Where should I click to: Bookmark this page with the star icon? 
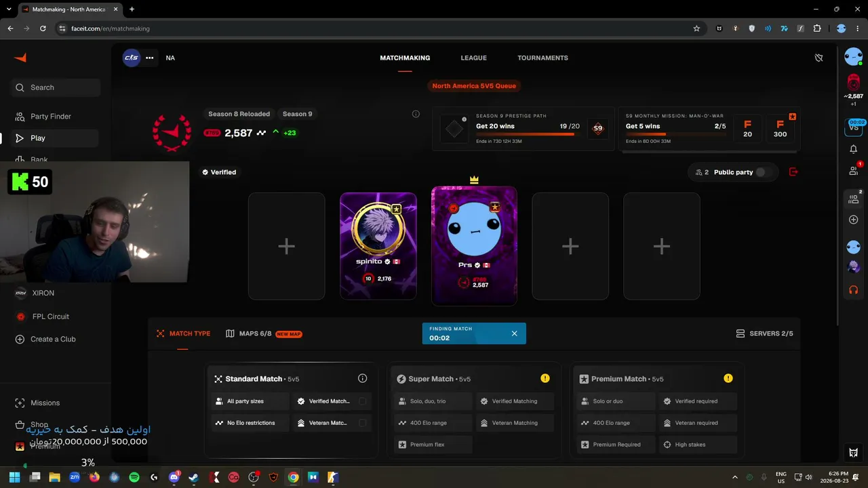pos(696,28)
